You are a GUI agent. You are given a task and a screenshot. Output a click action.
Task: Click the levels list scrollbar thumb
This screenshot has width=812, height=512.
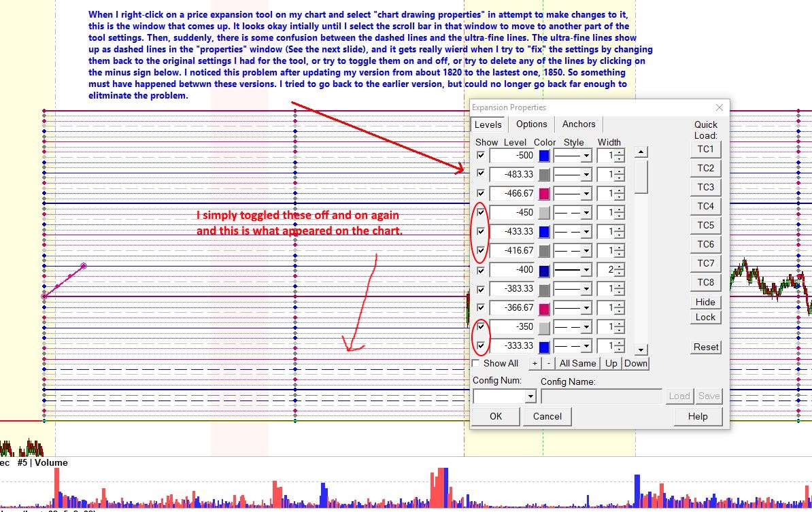pyautogui.click(x=641, y=177)
